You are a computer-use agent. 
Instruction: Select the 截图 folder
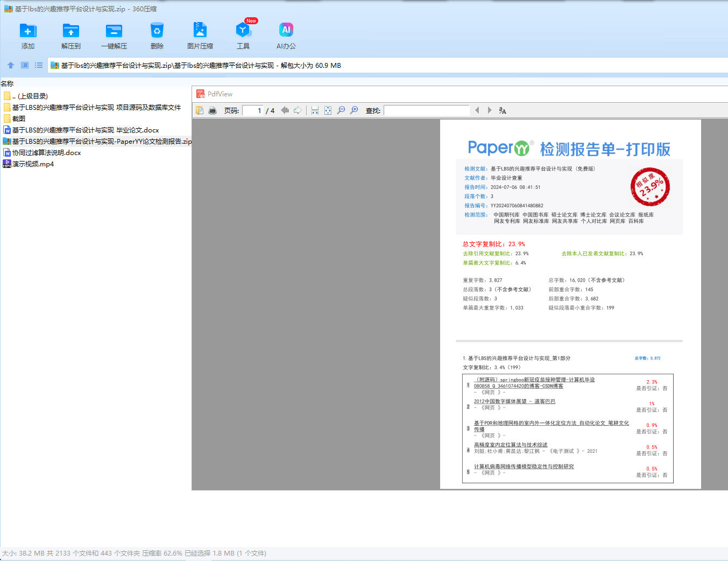pyautogui.click(x=15, y=119)
